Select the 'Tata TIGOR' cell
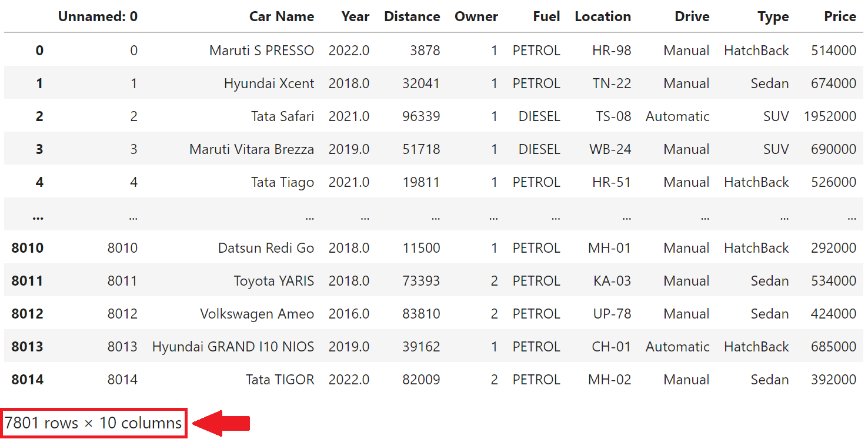Image resolution: width=868 pixels, height=439 pixels. (x=280, y=380)
